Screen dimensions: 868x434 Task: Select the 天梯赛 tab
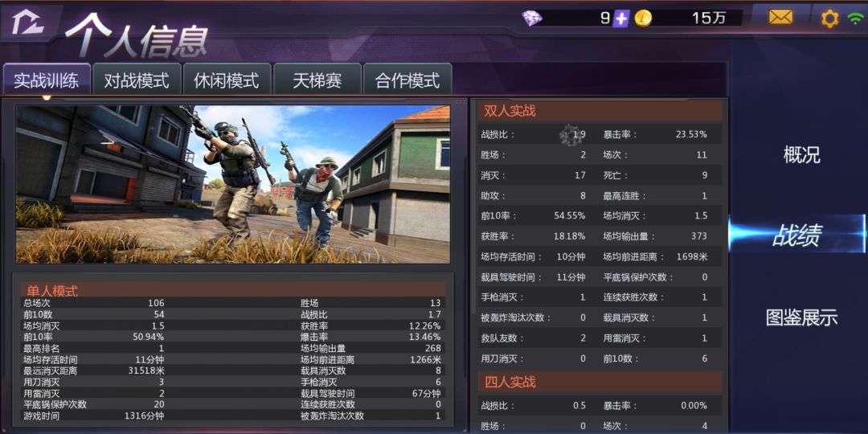(317, 80)
